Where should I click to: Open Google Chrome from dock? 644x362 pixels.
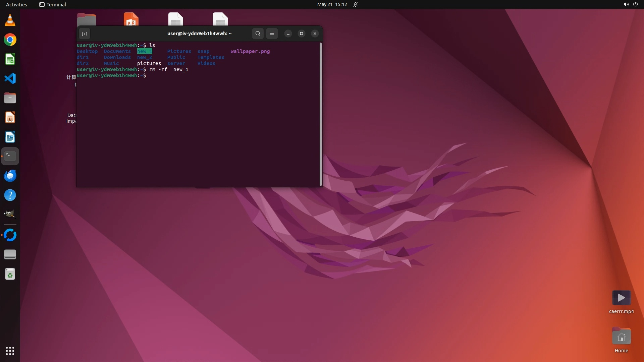pyautogui.click(x=10, y=40)
